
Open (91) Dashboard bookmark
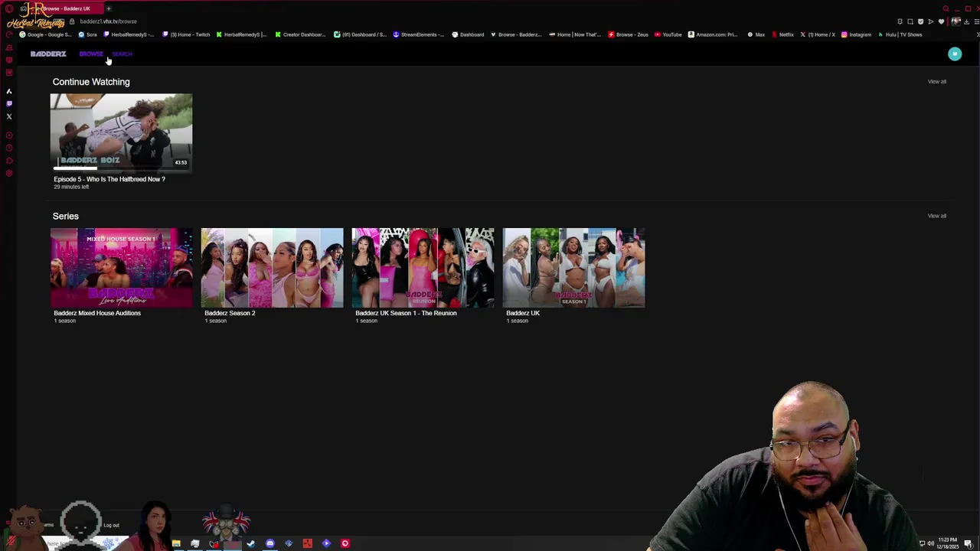tap(361, 34)
